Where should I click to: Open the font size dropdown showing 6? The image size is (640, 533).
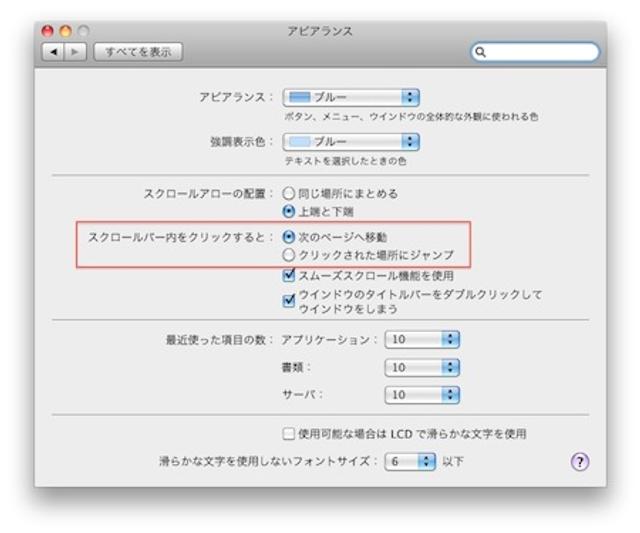tap(412, 461)
